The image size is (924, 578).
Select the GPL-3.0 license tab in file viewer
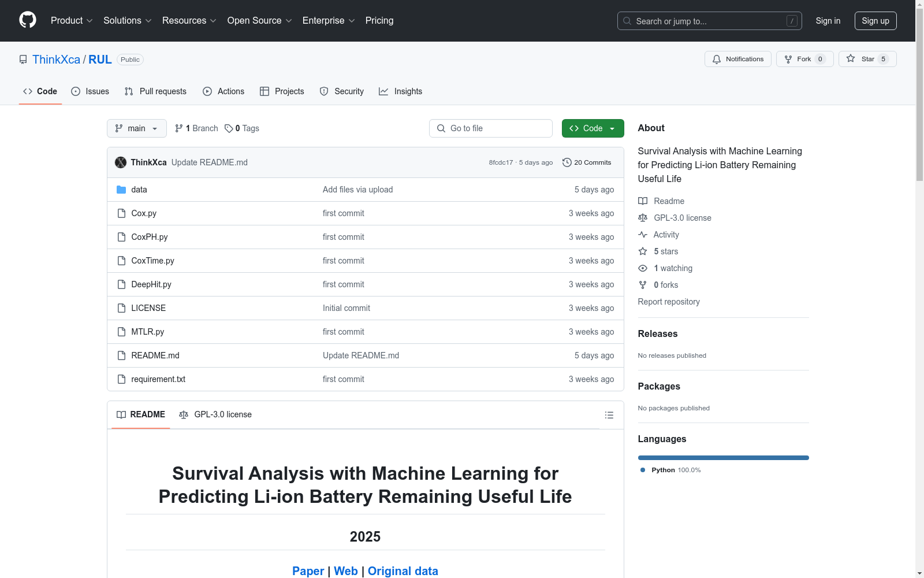tap(215, 414)
